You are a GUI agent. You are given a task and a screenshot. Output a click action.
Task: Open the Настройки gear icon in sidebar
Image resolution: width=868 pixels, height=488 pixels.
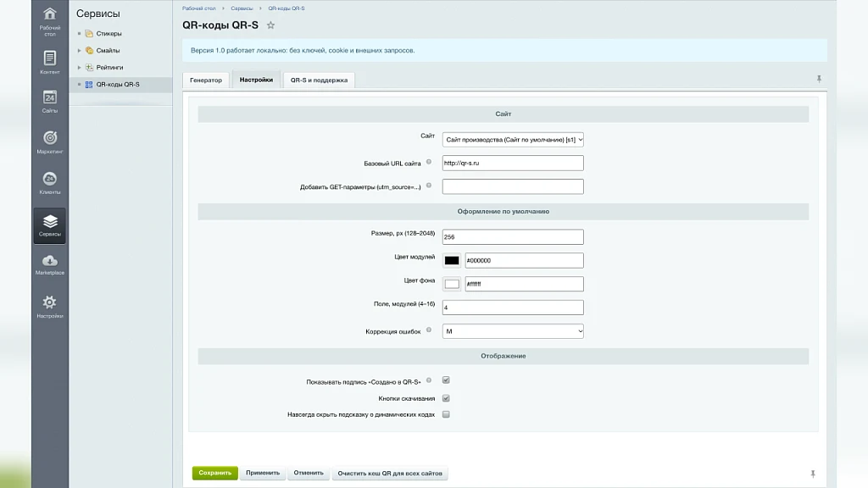pyautogui.click(x=50, y=302)
